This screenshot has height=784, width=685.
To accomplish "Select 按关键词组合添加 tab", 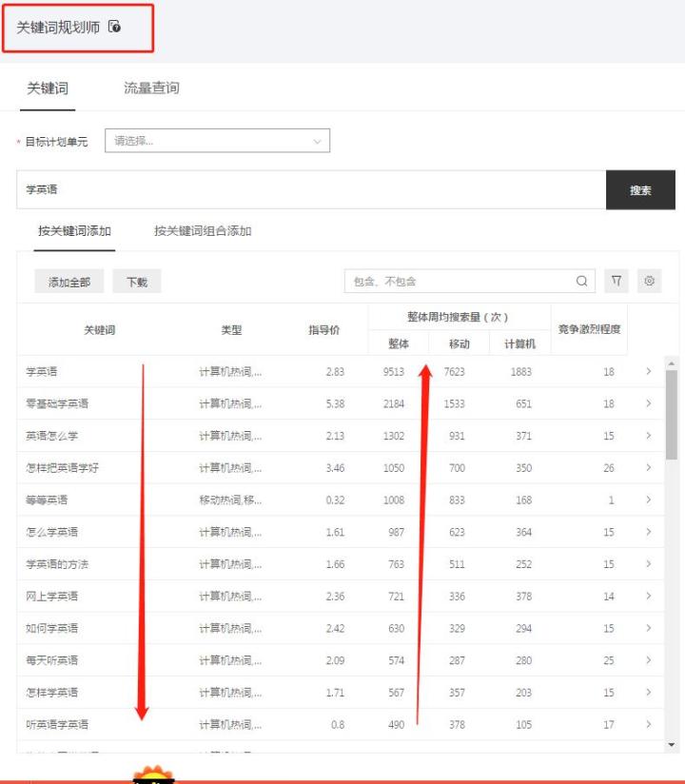I will [203, 231].
